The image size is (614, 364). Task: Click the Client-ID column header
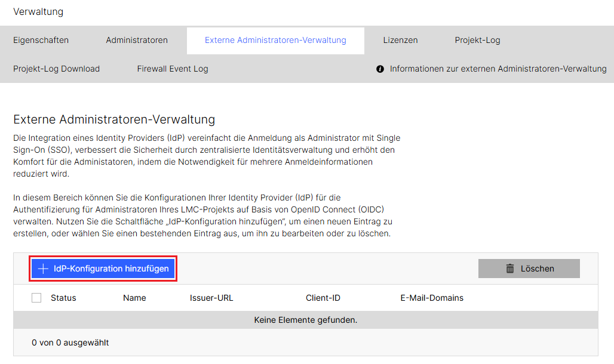[323, 297]
